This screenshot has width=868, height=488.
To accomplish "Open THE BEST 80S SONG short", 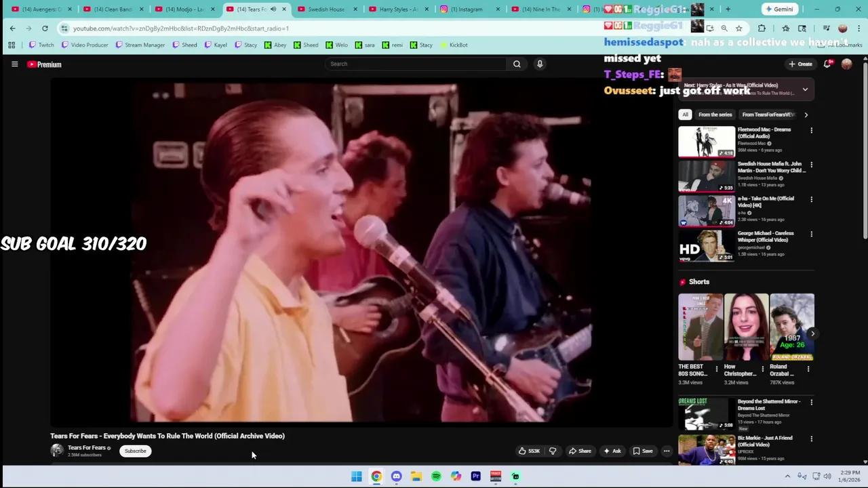I will click(701, 327).
